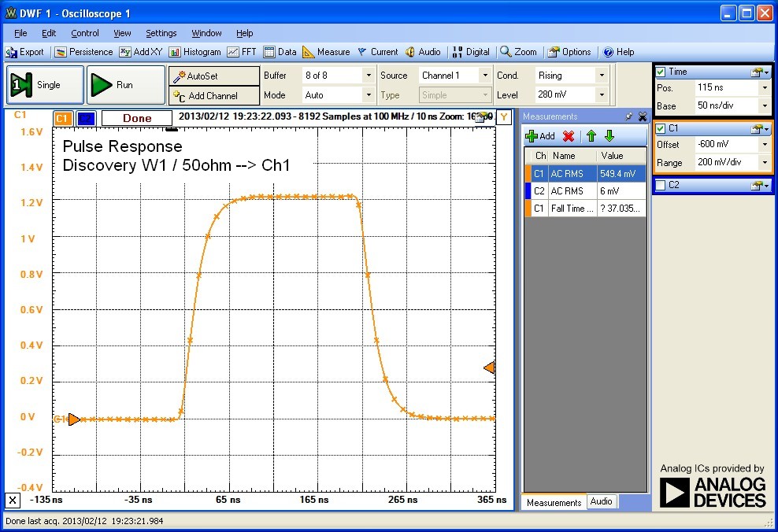Click the Add XY view icon
The width and height of the screenshot is (778, 532).
(143, 52)
